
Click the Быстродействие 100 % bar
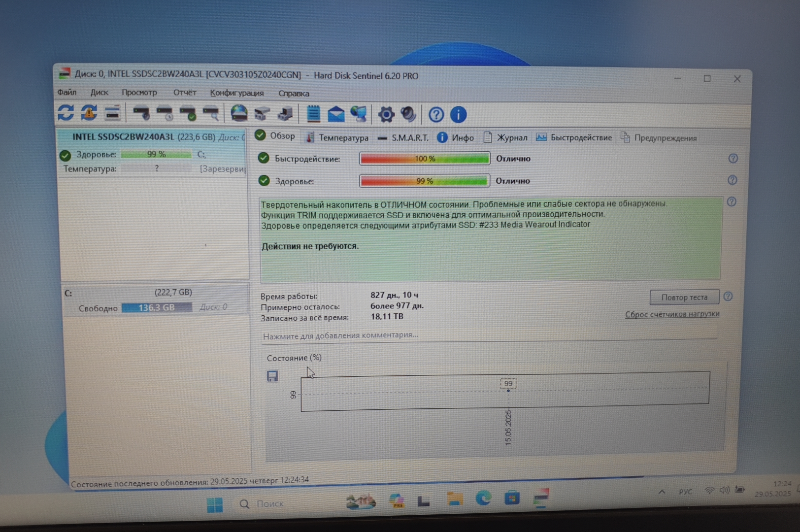[425, 159]
